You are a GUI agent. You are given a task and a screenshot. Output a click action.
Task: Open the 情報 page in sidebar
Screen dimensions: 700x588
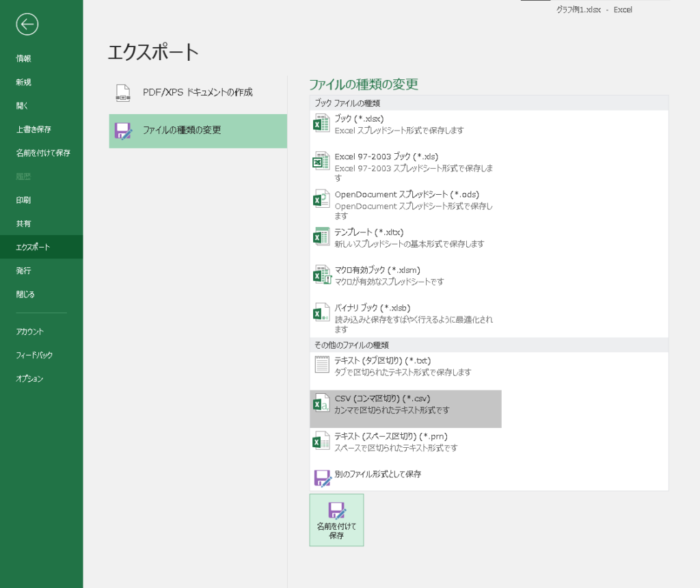click(x=24, y=59)
